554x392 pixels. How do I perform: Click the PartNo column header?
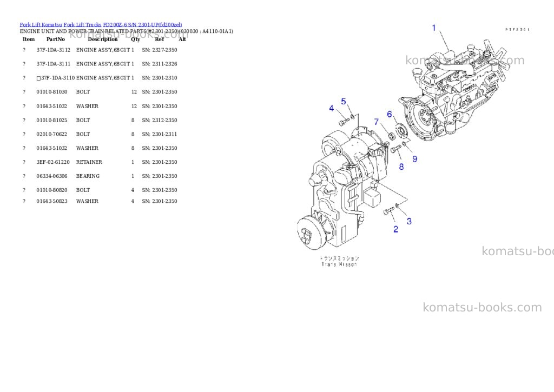[56, 39]
